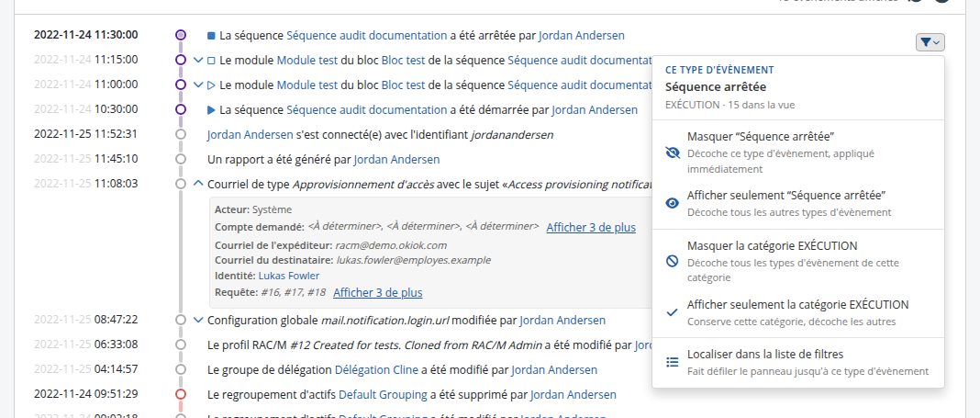Open Jordan Andersen link in the arrêtée row
This screenshot has width=980, height=418.
(x=581, y=36)
